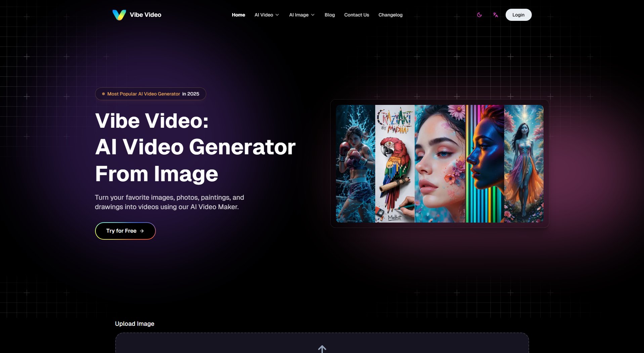Switch to the Home nav item
Screen dimensions: 644x353
[x=238, y=15]
